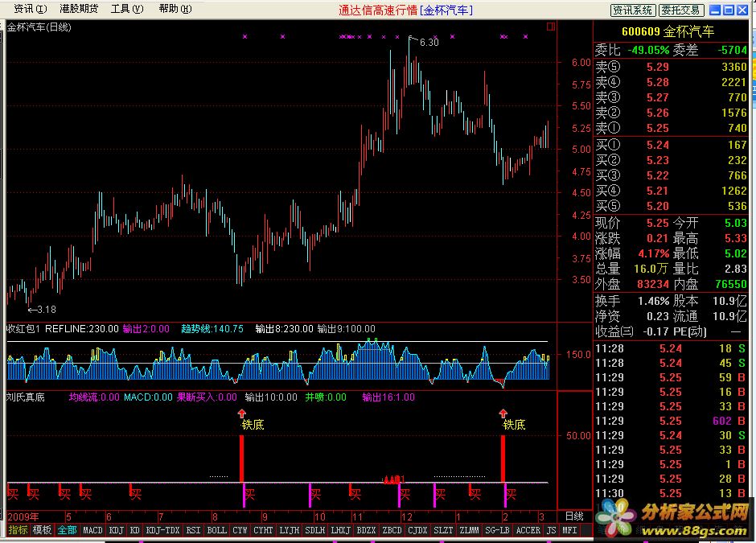The image size is (756, 543).
Task: Minimize the window from title bar
Action: (716, 10)
